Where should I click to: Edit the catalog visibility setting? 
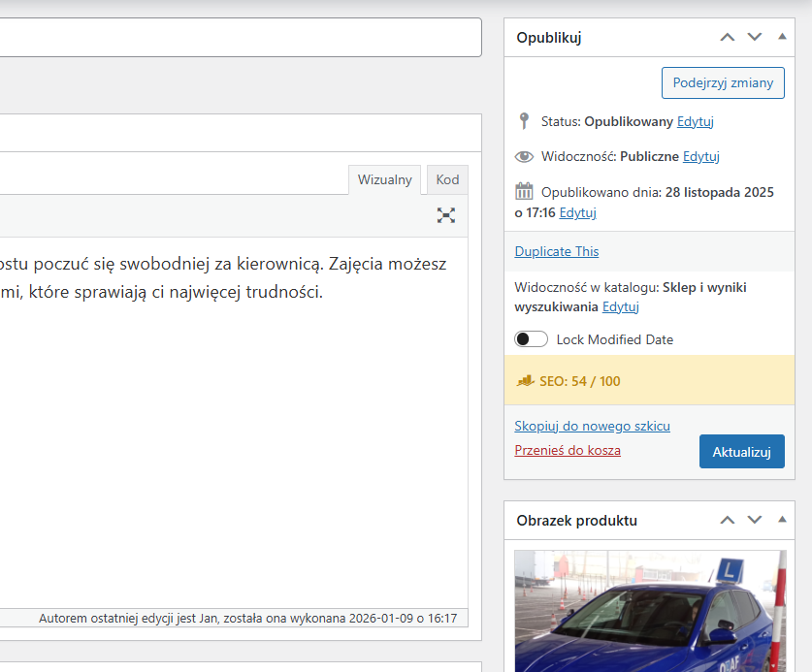coord(620,306)
